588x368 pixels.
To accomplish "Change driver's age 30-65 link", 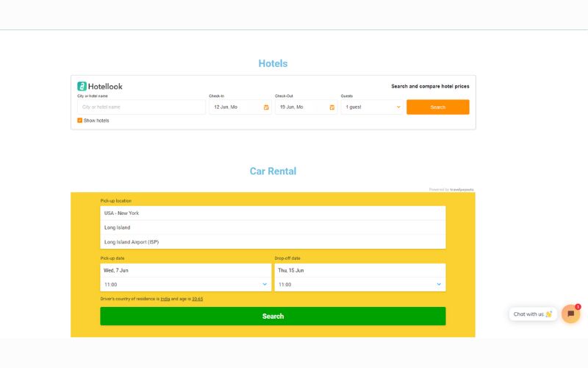I will point(197,299).
